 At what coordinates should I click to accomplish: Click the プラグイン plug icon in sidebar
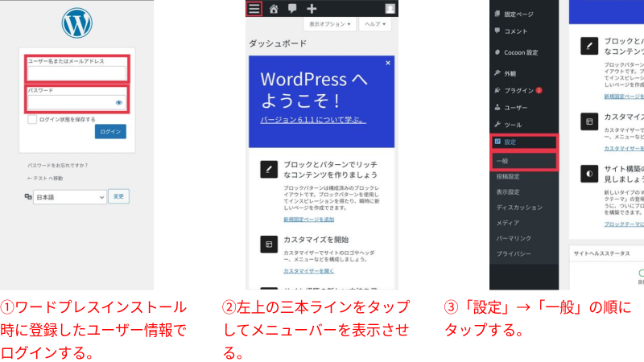497,90
